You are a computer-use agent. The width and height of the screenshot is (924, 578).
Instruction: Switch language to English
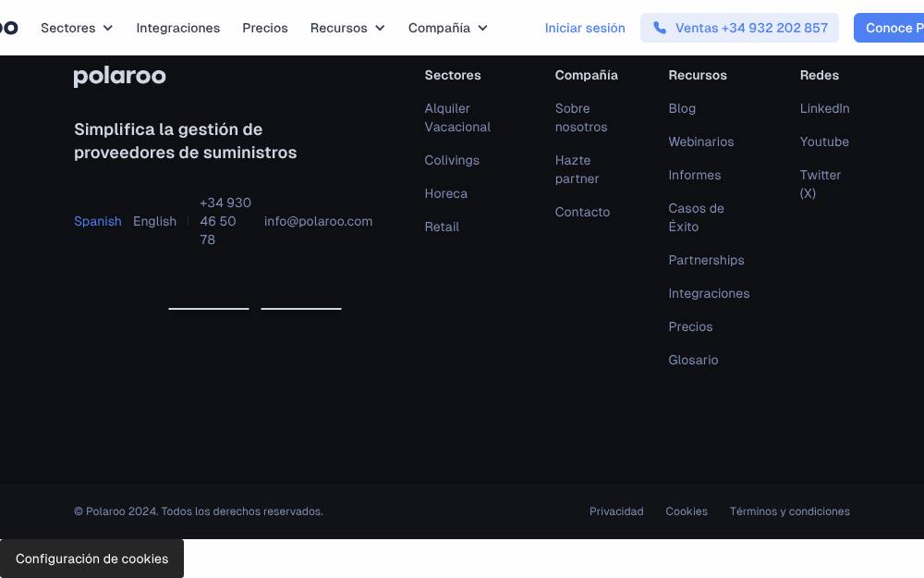[154, 221]
